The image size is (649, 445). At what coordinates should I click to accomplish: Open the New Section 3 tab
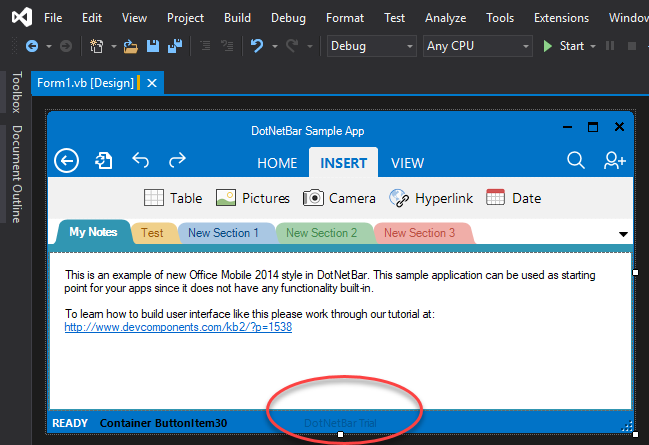pyautogui.click(x=420, y=233)
